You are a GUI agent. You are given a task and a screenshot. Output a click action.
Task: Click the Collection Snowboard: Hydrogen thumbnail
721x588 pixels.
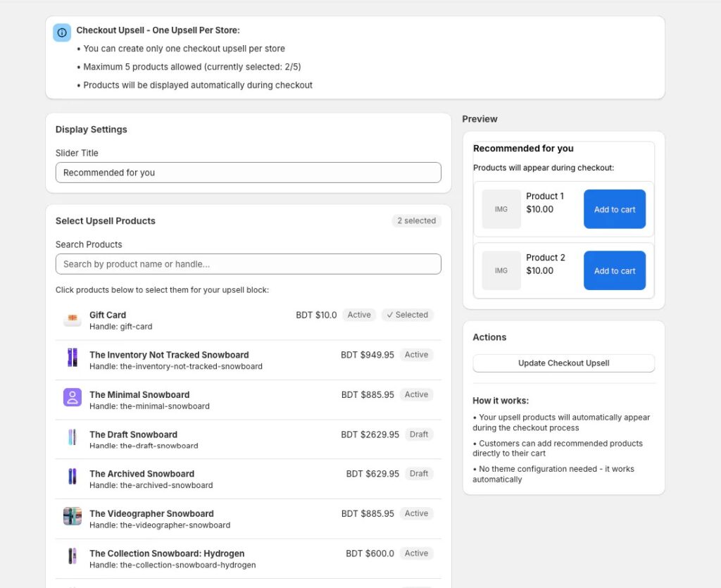pyautogui.click(x=73, y=556)
